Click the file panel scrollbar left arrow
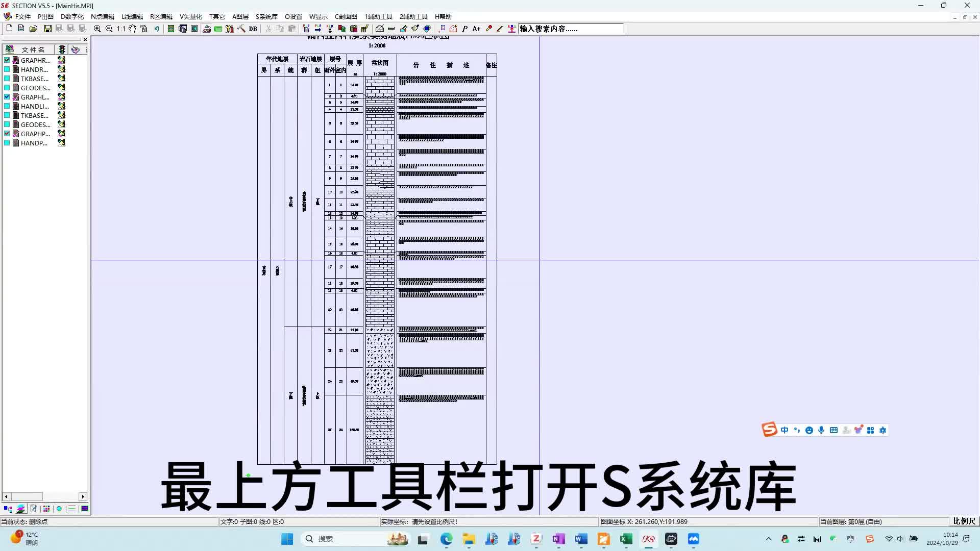 point(6,496)
